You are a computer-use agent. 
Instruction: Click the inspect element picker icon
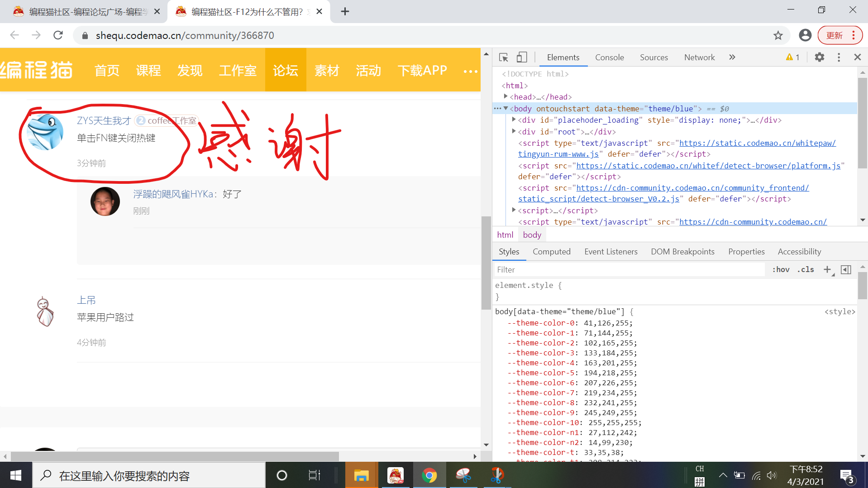tap(503, 57)
